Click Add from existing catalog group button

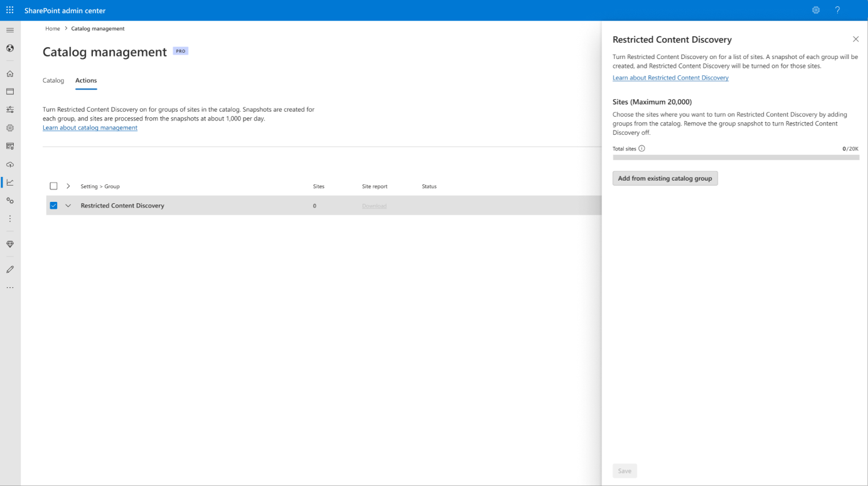[x=665, y=178]
